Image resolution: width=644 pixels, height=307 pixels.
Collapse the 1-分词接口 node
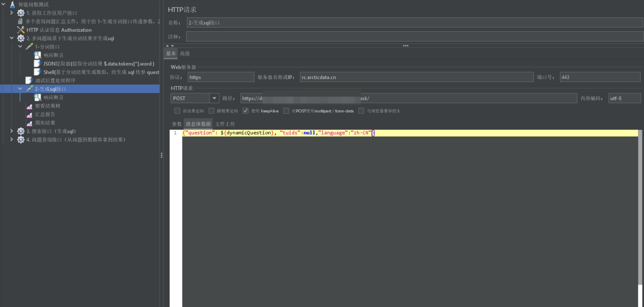point(20,46)
